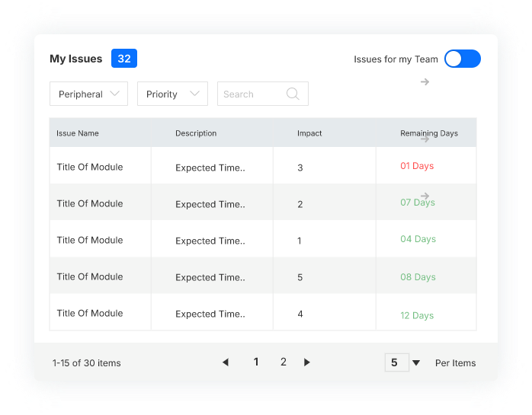Sort by Remaining Days column header

click(x=429, y=133)
